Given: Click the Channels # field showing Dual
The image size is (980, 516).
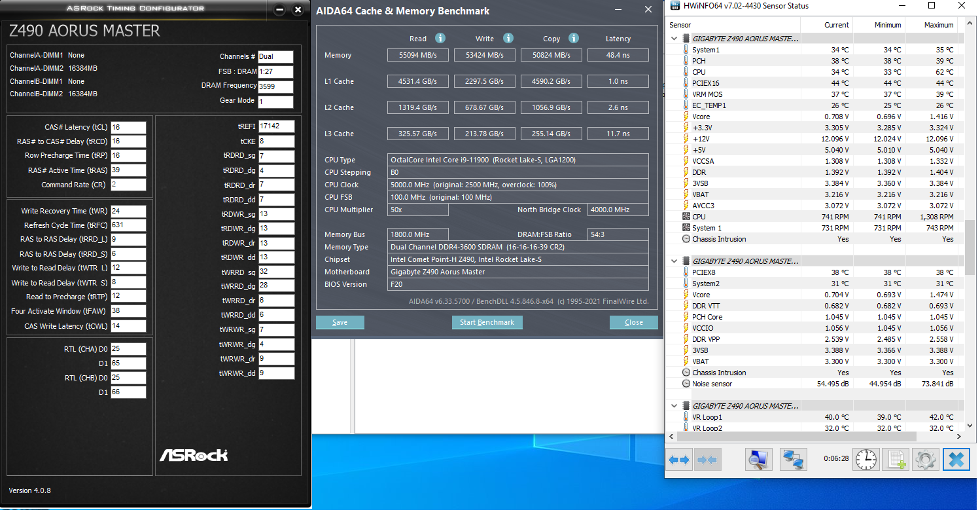Looking at the screenshot, I should 275,56.
